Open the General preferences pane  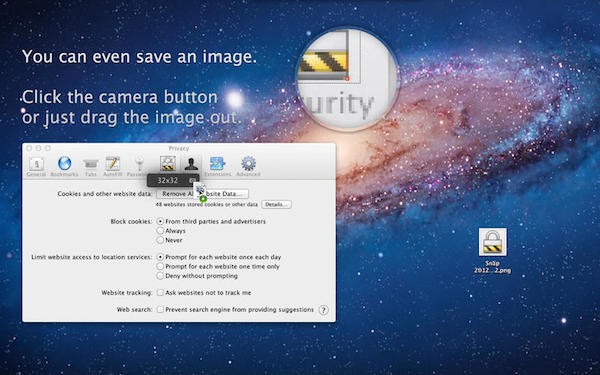(x=36, y=166)
